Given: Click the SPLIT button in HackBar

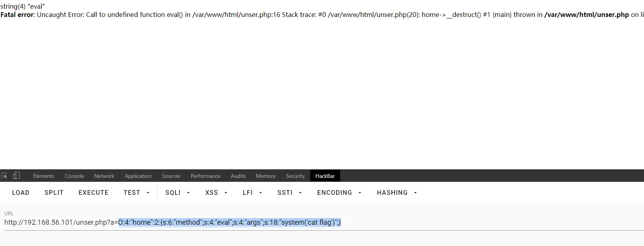Looking at the screenshot, I should click(54, 192).
